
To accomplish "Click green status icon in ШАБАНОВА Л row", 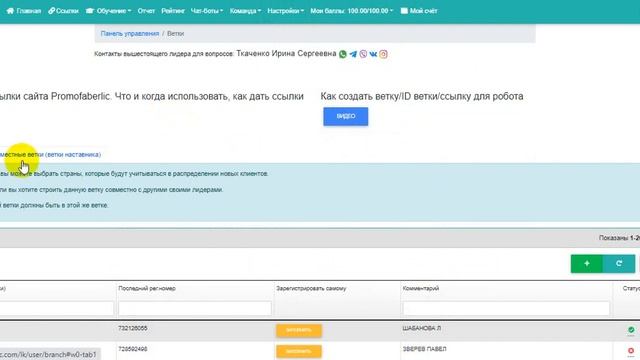I will pos(631,329).
